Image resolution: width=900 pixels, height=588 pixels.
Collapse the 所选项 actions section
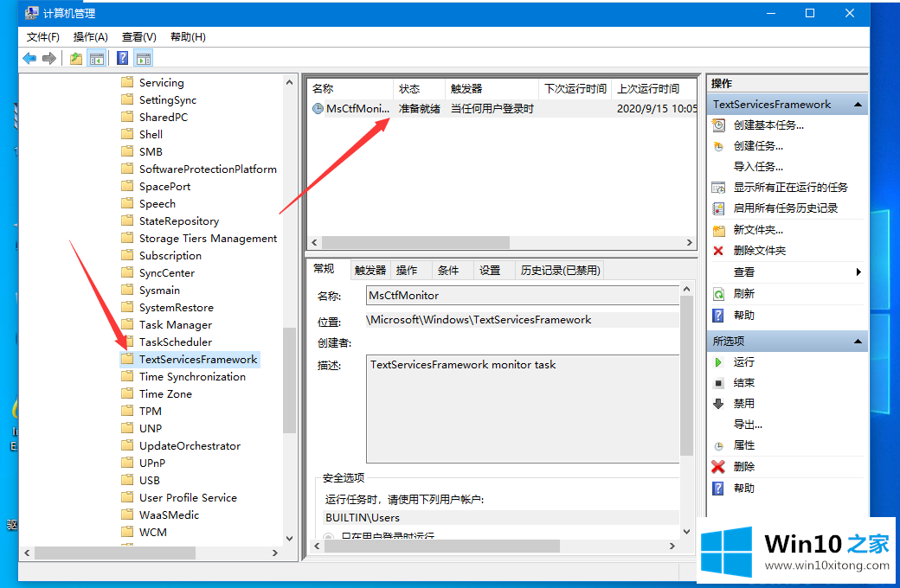point(858,342)
